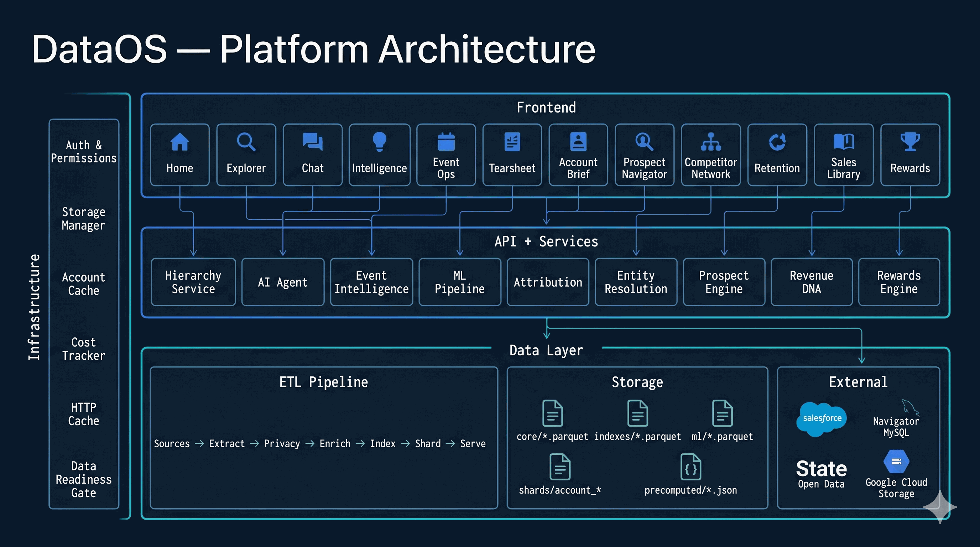Click the Intelligence lightbulb icon

pyautogui.click(x=379, y=142)
